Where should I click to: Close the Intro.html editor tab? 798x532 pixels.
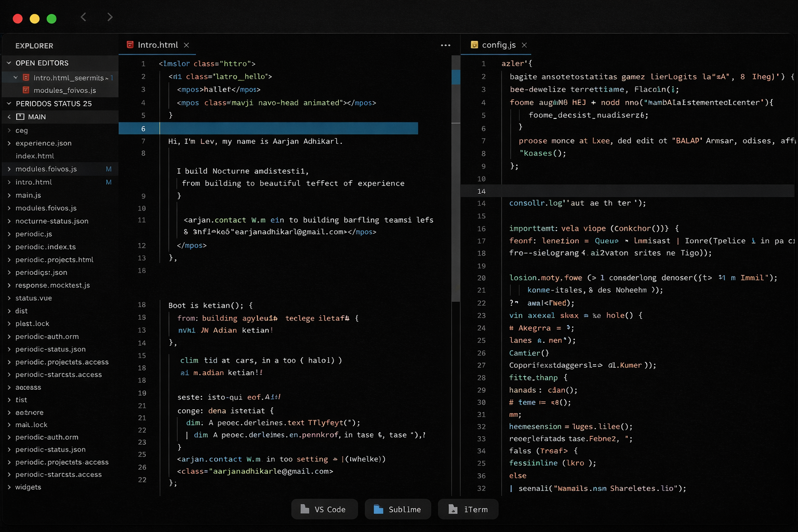[187, 45]
